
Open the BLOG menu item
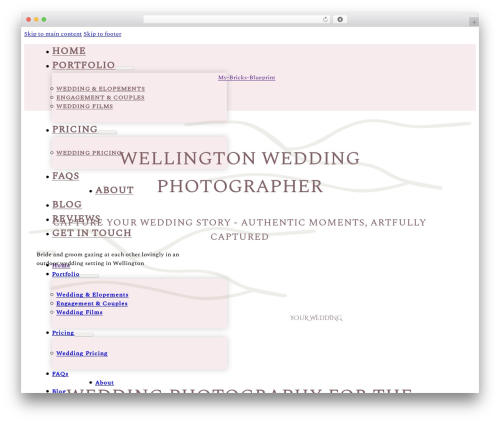click(67, 205)
